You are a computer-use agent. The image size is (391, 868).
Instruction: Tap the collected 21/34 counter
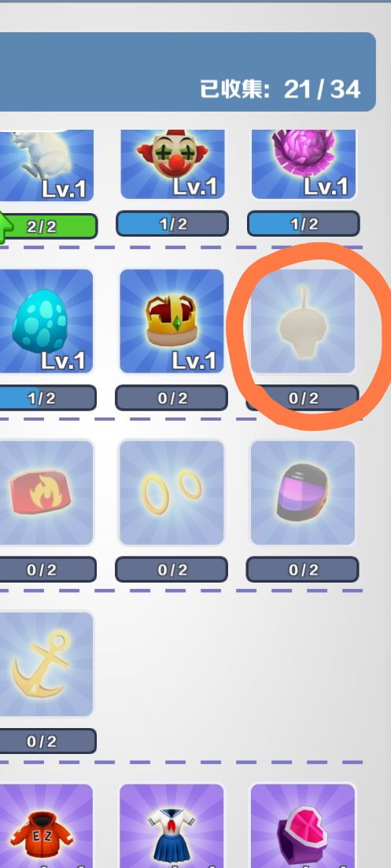point(280,89)
